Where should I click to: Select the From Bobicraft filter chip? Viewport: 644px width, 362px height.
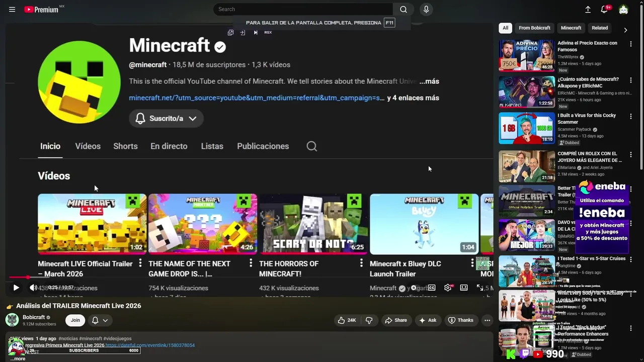tap(534, 28)
